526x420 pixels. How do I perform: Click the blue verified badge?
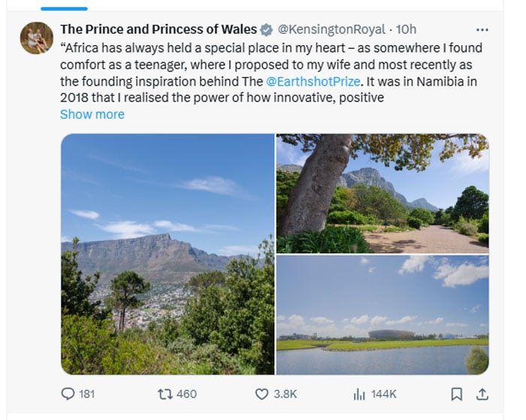(x=266, y=29)
